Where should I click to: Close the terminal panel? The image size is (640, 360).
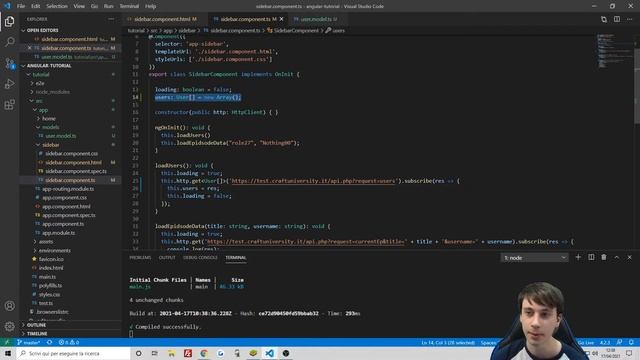pos(629,258)
